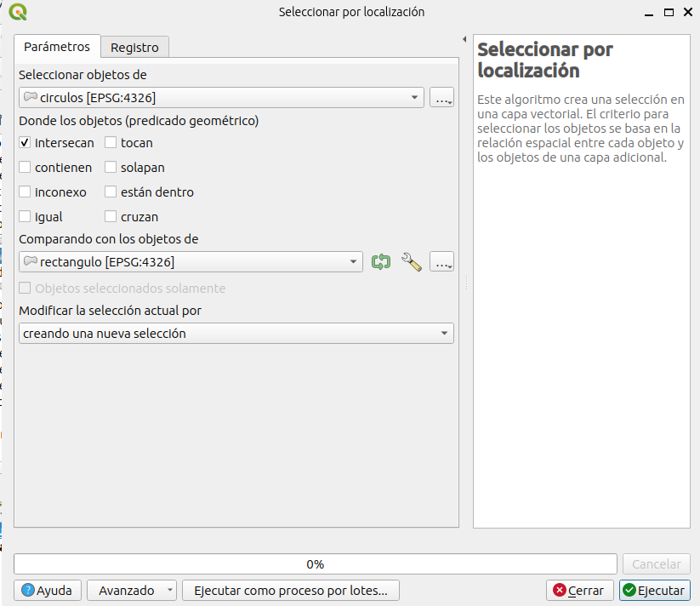Enable the tocan predicate checkbox
700x606 pixels.
[x=111, y=143]
